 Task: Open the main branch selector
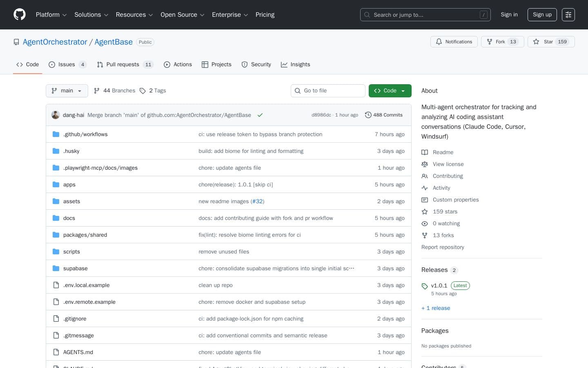67,90
